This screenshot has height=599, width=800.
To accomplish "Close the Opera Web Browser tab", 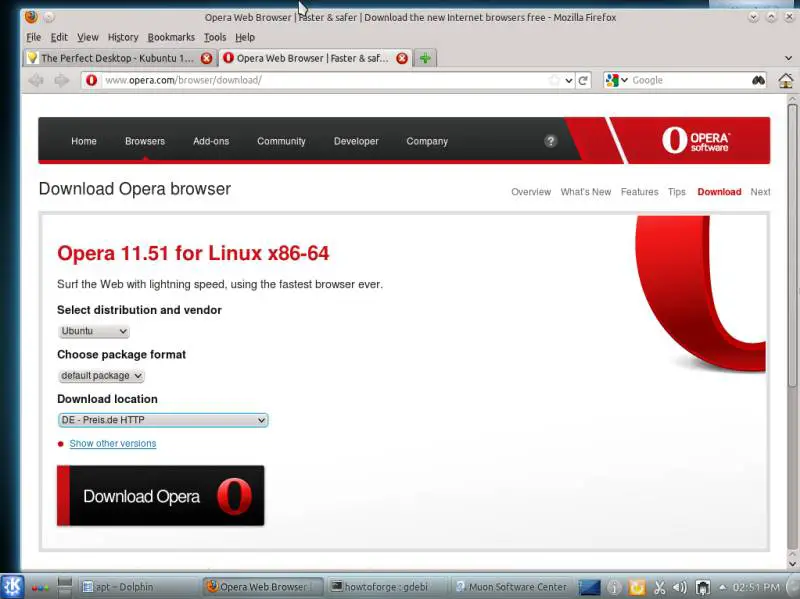I will (x=402, y=58).
